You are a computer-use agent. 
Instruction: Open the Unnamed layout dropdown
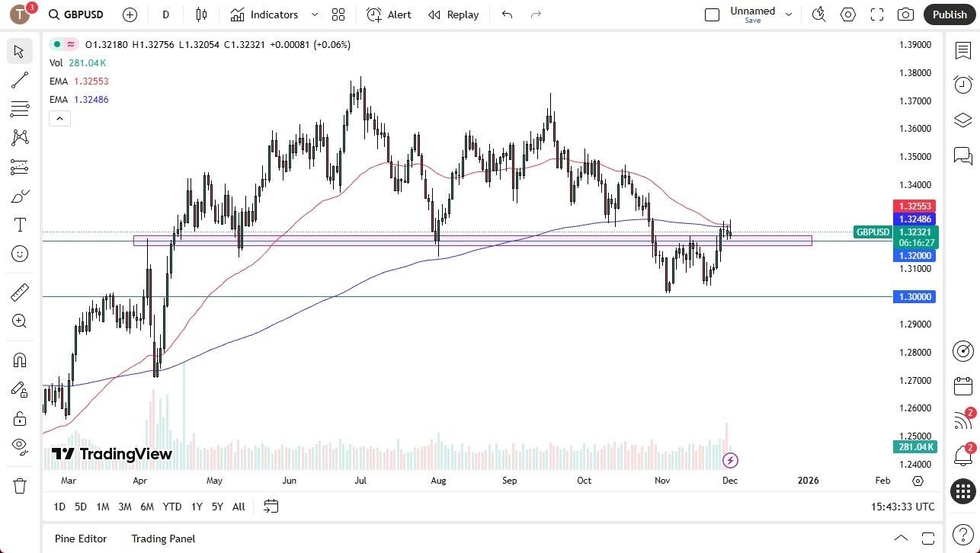[x=789, y=14]
